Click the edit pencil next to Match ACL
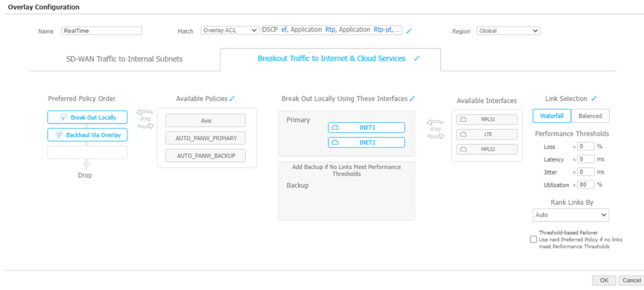644x290 pixels. 409,31
